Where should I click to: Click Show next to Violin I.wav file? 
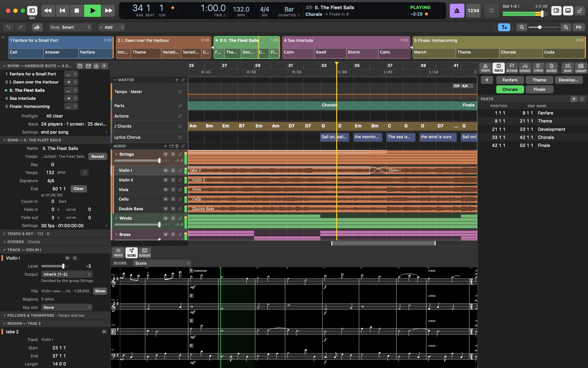pos(100,291)
